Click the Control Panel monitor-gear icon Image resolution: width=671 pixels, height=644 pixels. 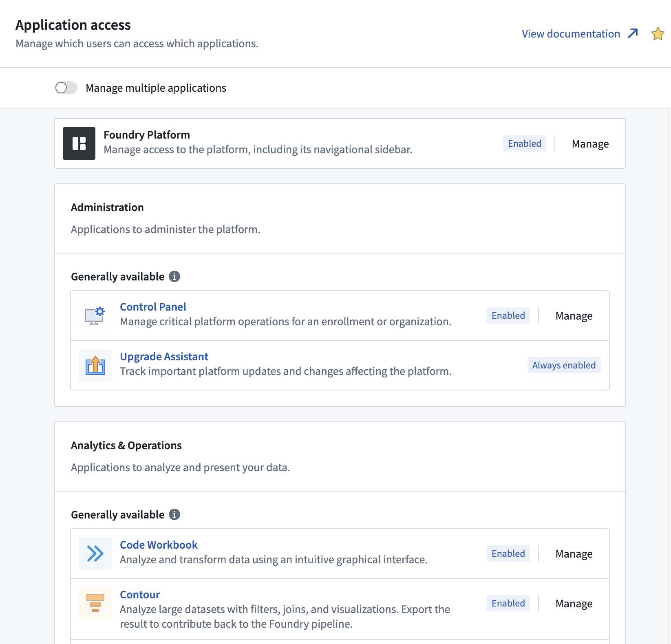(95, 316)
